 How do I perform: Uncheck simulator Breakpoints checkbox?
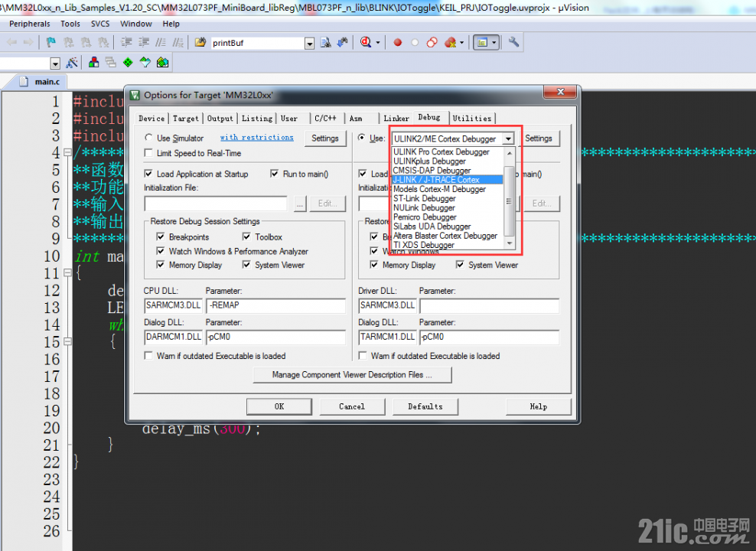pos(161,236)
